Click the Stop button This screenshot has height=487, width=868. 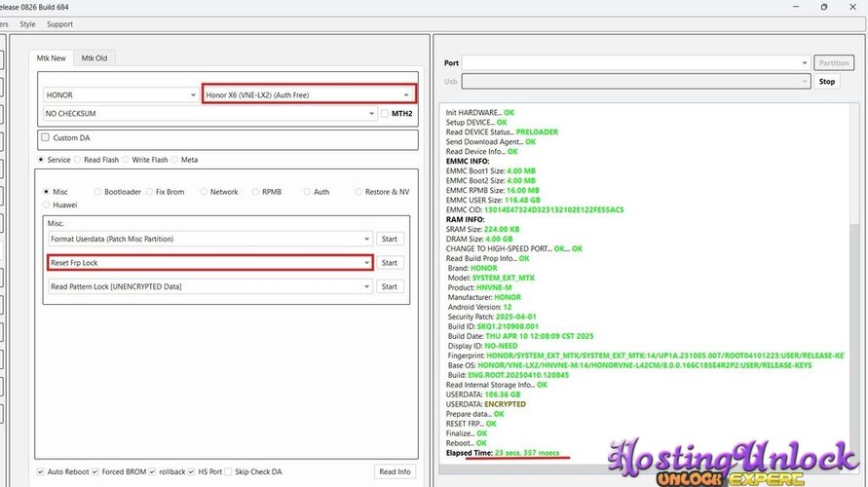(827, 82)
